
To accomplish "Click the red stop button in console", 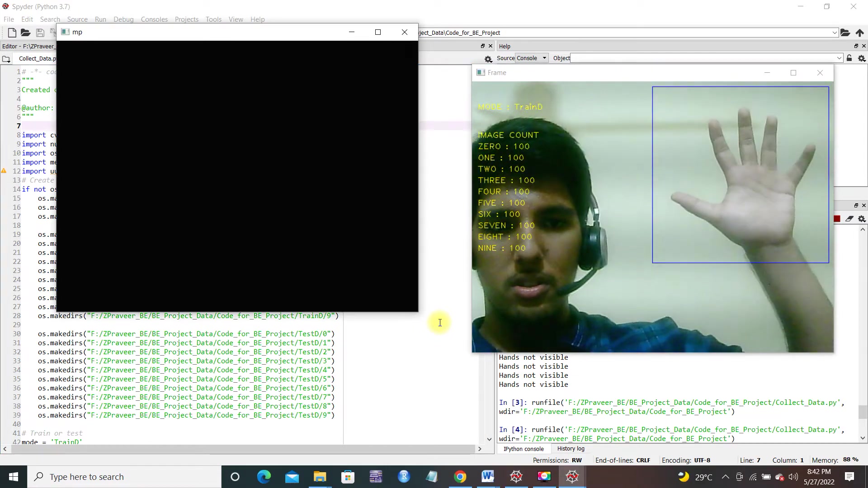I will coord(837,219).
